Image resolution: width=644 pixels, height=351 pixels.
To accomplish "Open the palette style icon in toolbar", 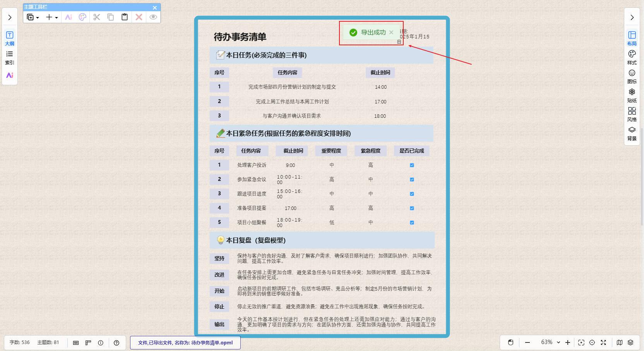I will pyautogui.click(x=82, y=17).
